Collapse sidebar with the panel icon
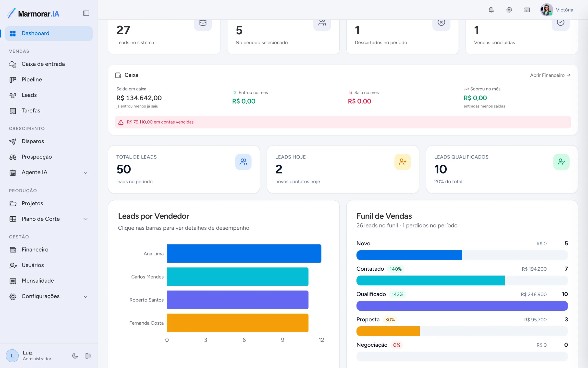 (x=86, y=13)
